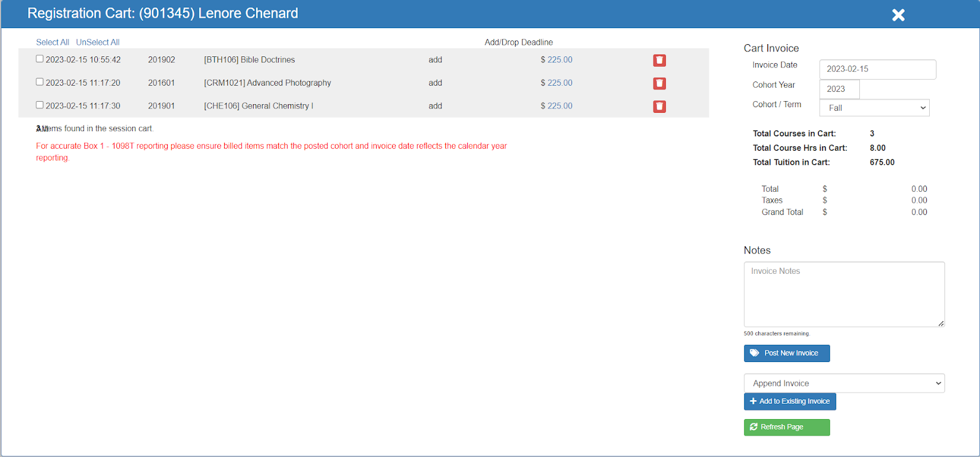Click the resize handle of Invoice Notes
The height and width of the screenshot is (457, 980).
[941, 323]
